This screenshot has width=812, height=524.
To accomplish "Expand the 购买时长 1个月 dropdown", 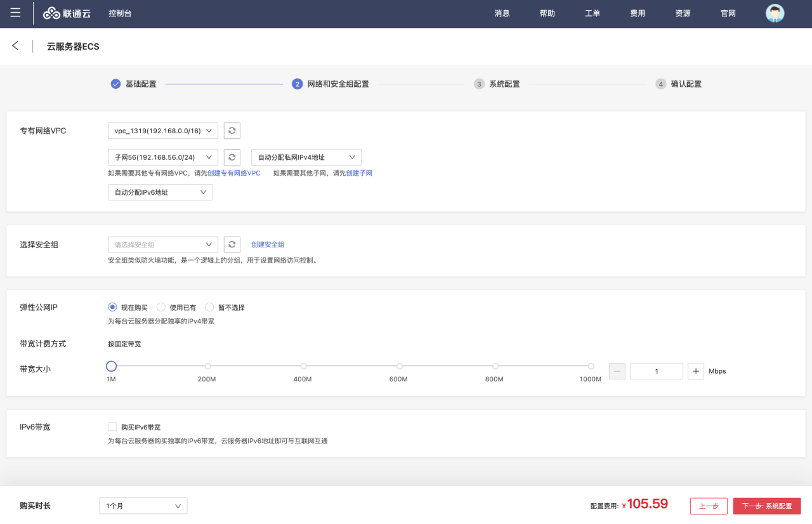I will click(x=143, y=506).
